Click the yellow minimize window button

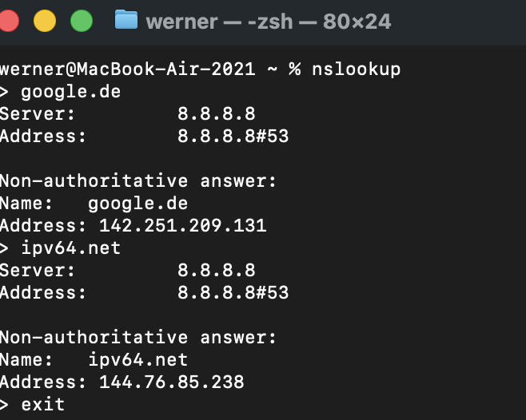(x=44, y=21)
